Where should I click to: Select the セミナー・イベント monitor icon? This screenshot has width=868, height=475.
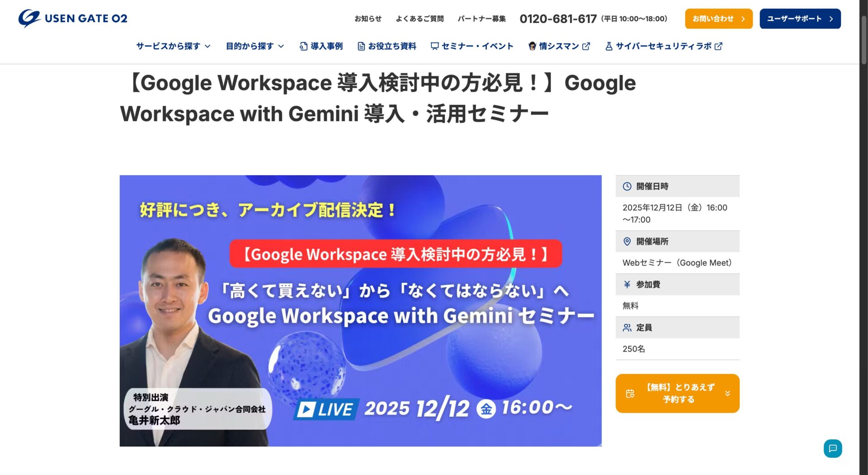point(434,46)
